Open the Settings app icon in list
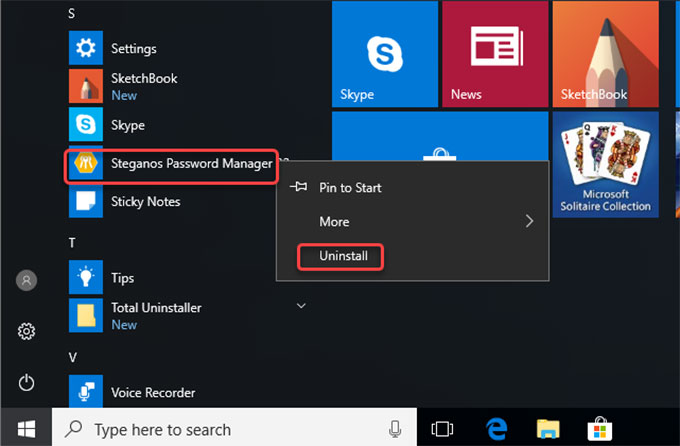The width and height of the screenshot is (680, 446). coord(86,48)
